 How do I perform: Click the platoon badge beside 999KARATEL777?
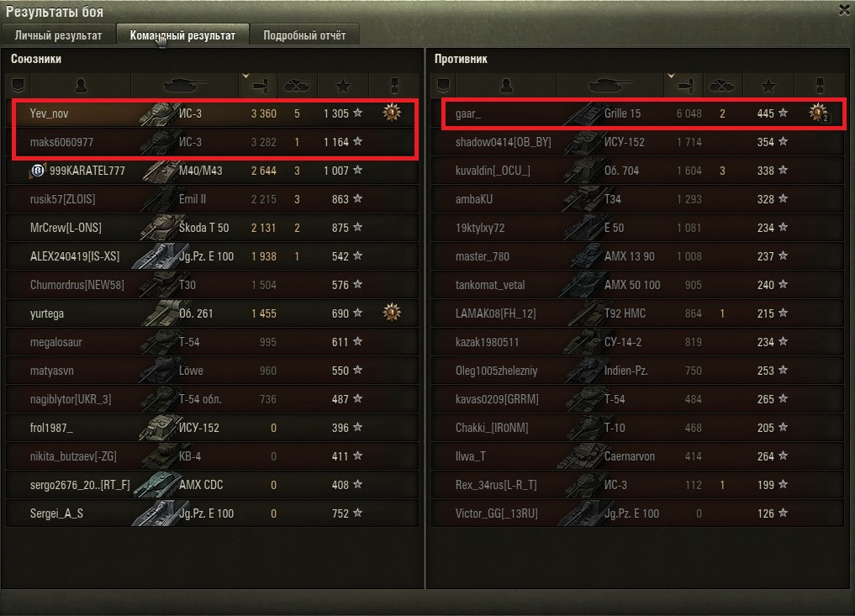click(37, 171)
